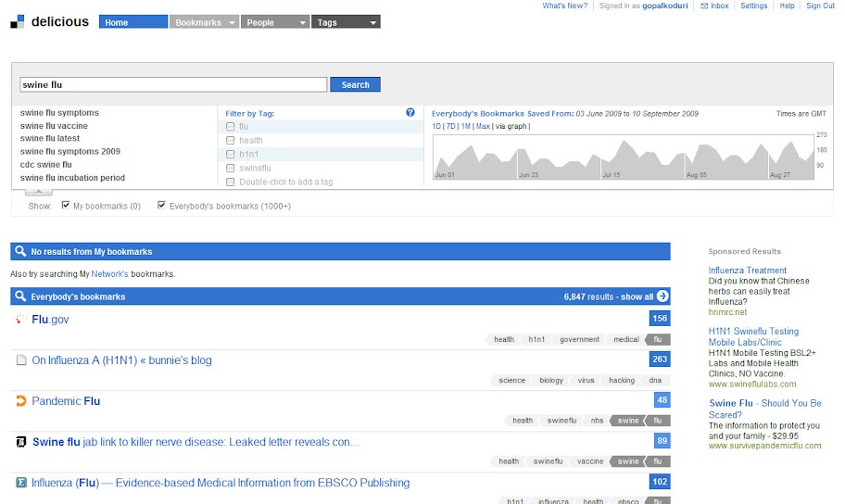Click the nhs tag
This screenshot has height=504, width=845.
pyautogui.click(x=597, y=421)
